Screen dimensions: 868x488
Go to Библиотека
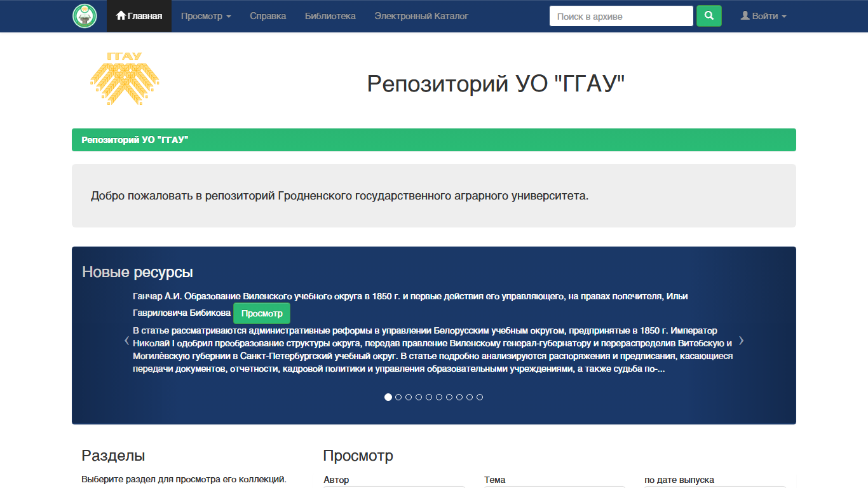tap(330, 16)
